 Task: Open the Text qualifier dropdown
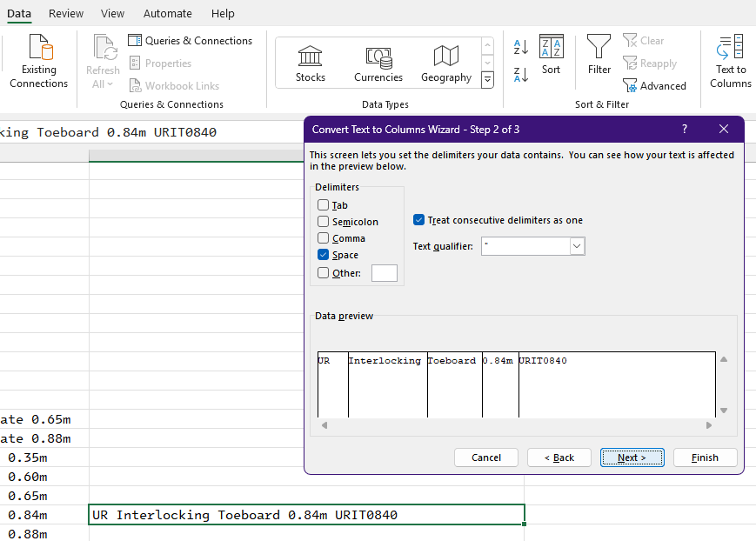tap(577, 246)
